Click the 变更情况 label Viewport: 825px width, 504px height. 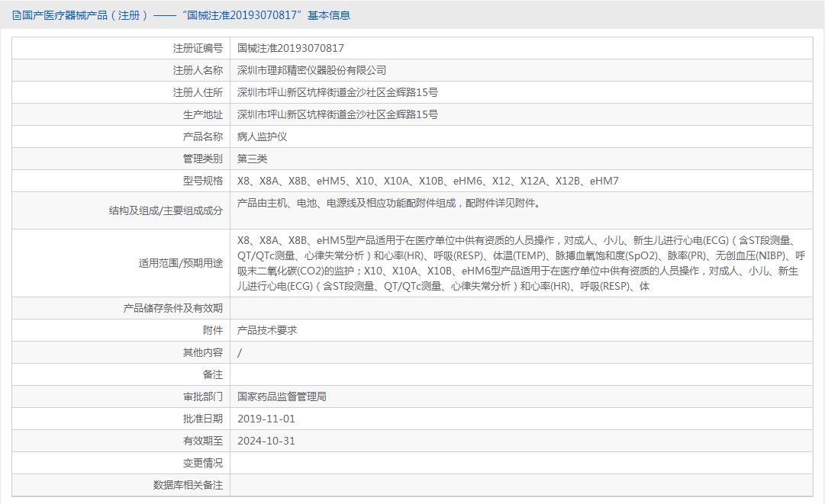point(203,463)
